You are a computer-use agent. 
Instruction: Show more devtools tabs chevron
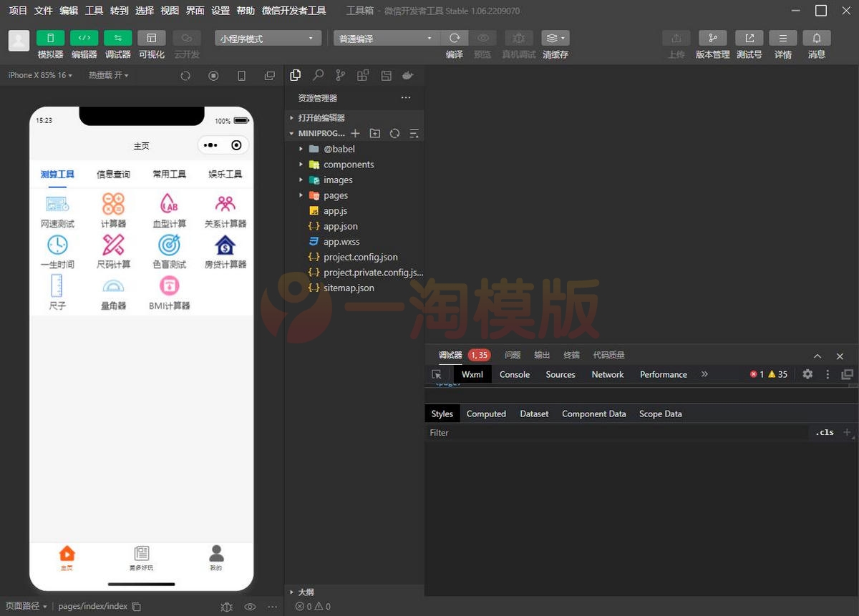(x=704, y=374)
